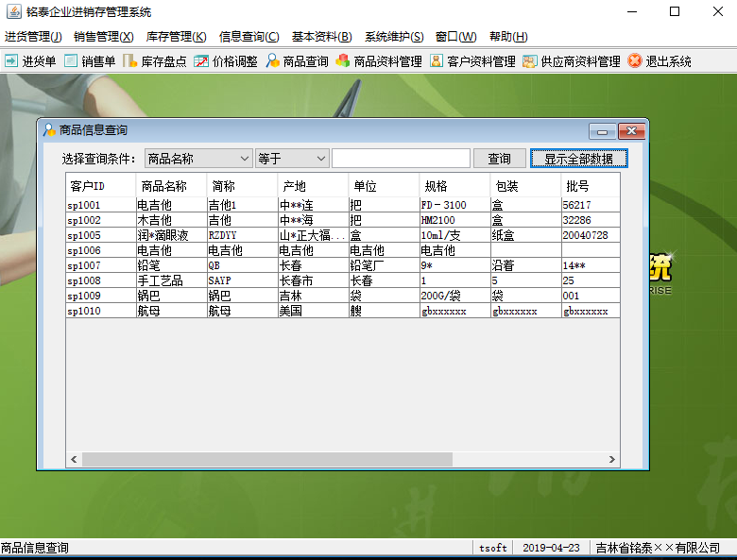Click the 批号 column header
The height and width of the screenshot is (560, 737).
[591, 186]
